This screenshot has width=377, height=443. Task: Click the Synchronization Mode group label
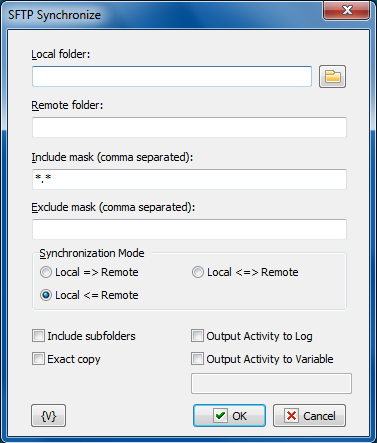point(92,253)
